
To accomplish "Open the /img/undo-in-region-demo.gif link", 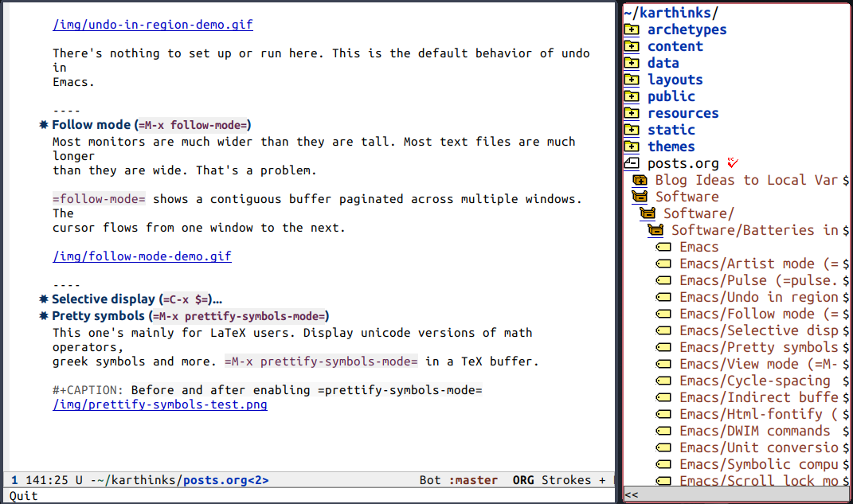I will (x=153, y=25).
